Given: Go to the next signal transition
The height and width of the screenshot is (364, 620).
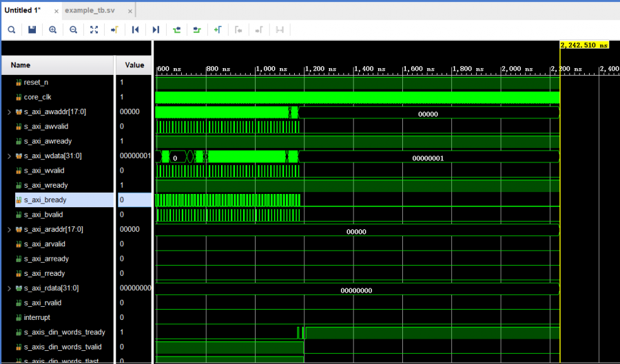Looking at the screenshot, I should [x=198, y=30].
